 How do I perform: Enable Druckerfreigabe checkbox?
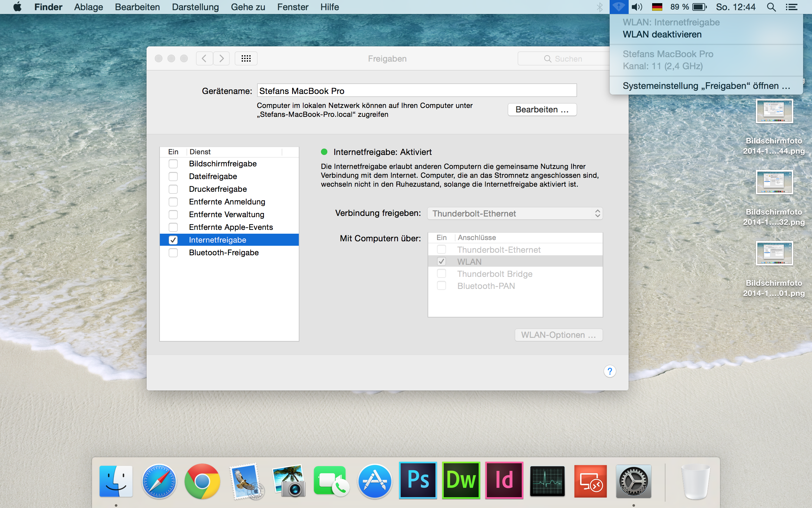[173, 189]
